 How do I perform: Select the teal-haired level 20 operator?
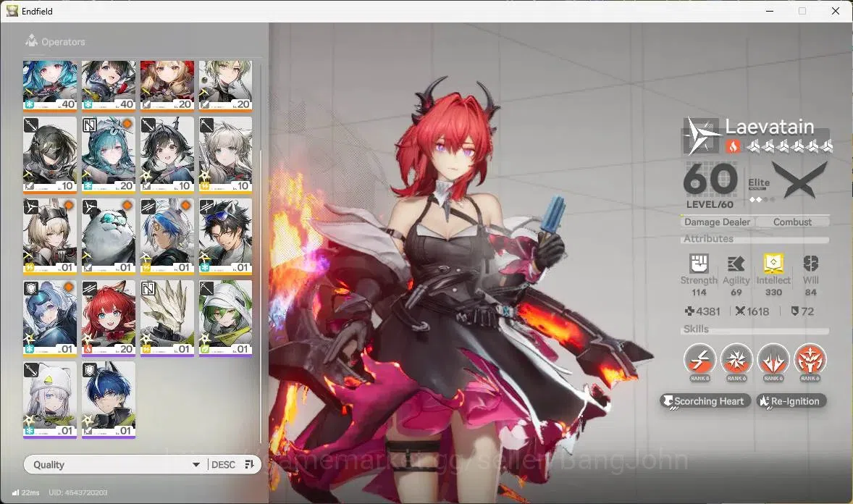point(109,155)
